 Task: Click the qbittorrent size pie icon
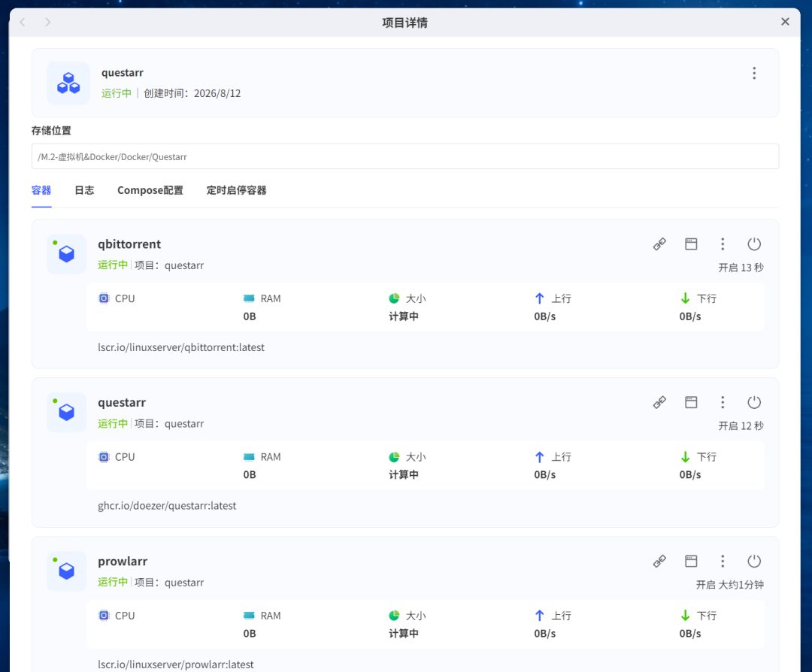(394, 298)
